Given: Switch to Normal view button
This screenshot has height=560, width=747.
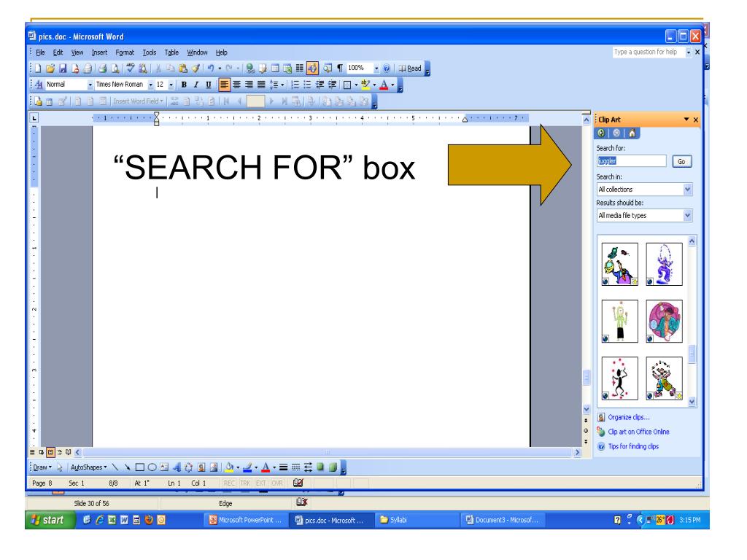Looking at the screenshot, I should (x=32, y=452).
